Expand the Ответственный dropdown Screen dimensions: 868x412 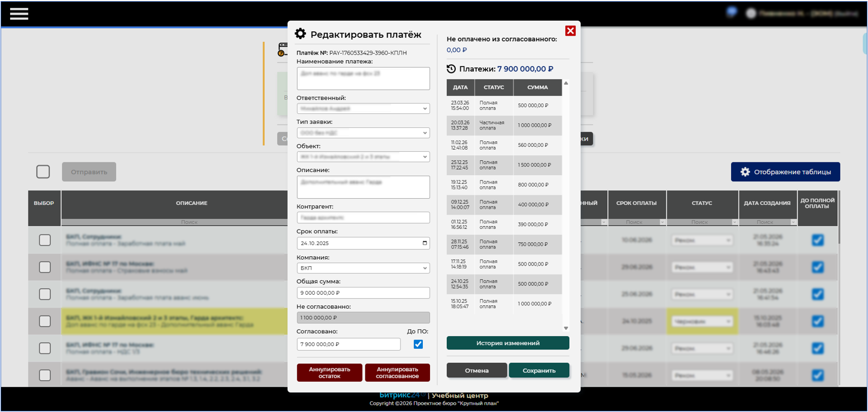pyautogui.click(x=363, y=108)
